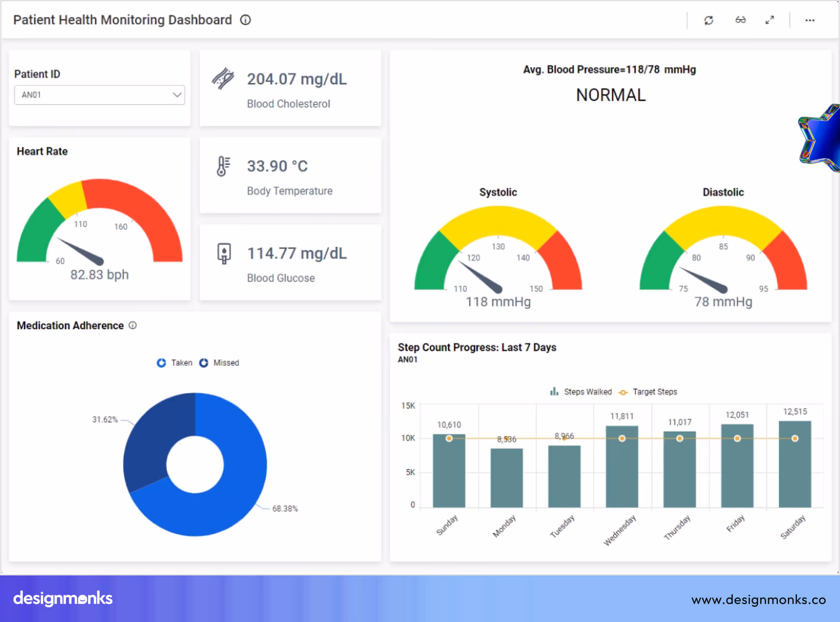Click the info icon next to dashboard title
The width and height of the screenshot is (840, 622).
(245, 20)
